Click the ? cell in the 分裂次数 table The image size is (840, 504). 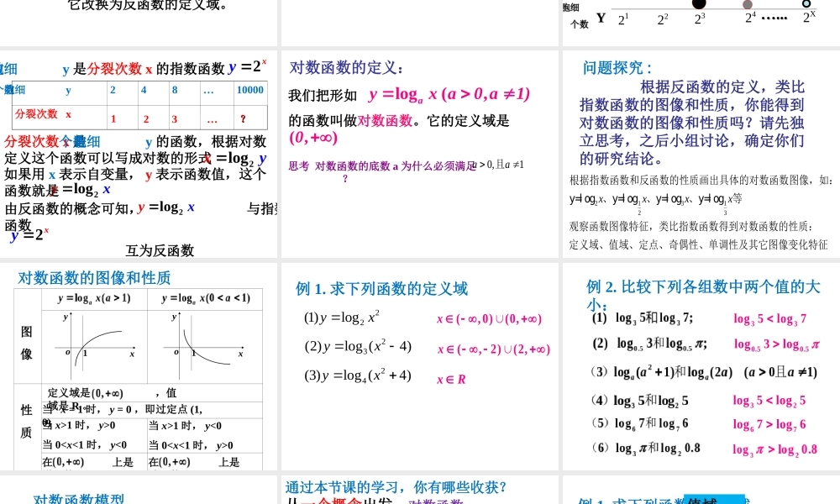pyautogui.click(x=244, y=118)
